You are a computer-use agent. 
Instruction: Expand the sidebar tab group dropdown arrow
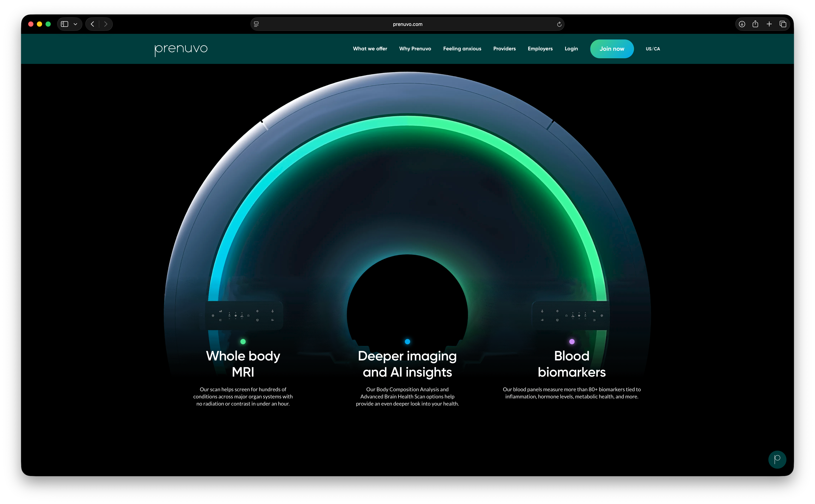tap(76, 24)
